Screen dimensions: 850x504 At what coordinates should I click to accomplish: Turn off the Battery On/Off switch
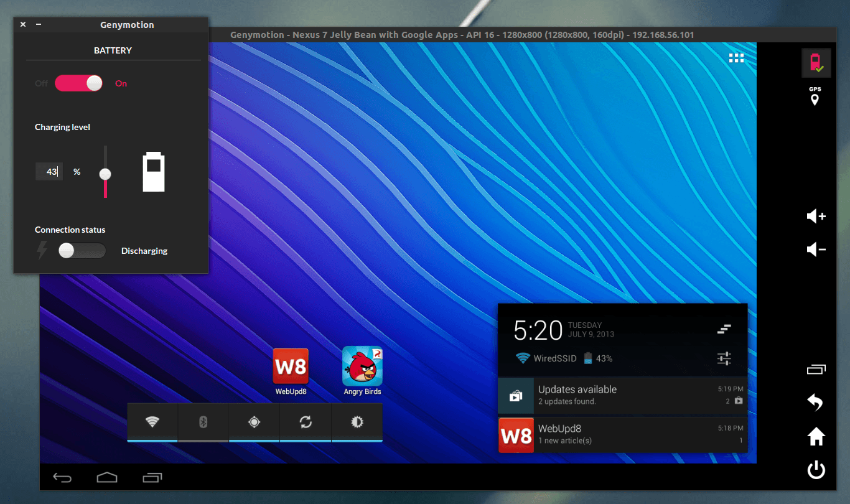(78, 83)
